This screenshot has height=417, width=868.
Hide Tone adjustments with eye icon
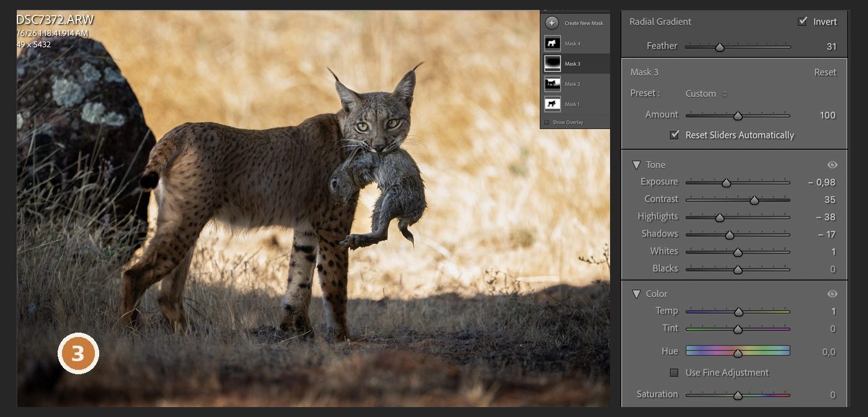coord(832,164)
